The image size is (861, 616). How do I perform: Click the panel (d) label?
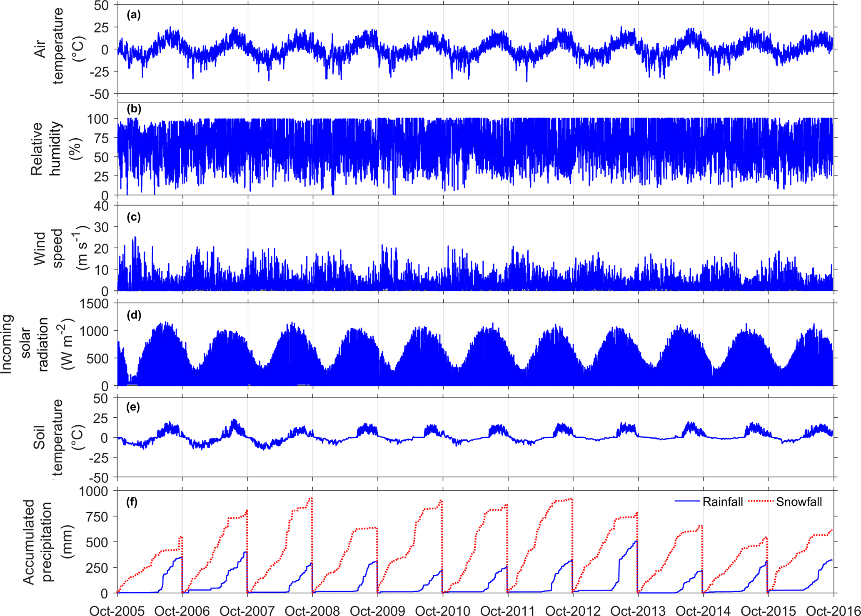tap(134, 315)
